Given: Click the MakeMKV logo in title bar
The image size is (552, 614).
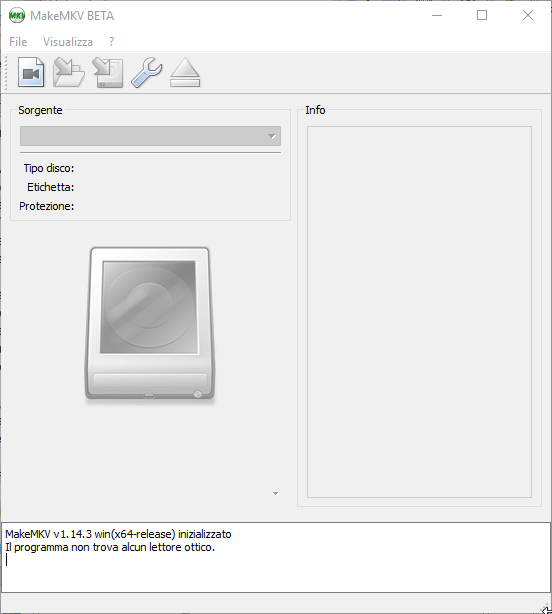Looking at the screenshot, I should point(16,16).
